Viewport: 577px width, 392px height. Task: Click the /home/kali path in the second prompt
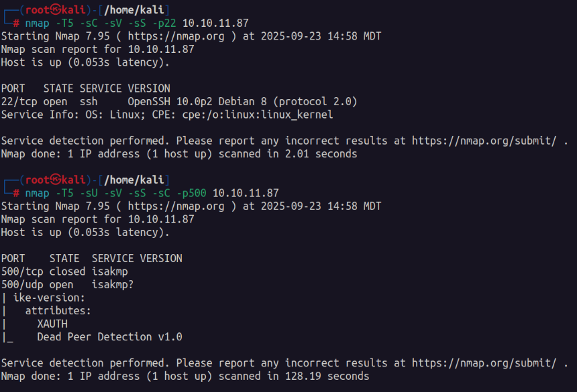pyautogui.click(x=127, y=180)
